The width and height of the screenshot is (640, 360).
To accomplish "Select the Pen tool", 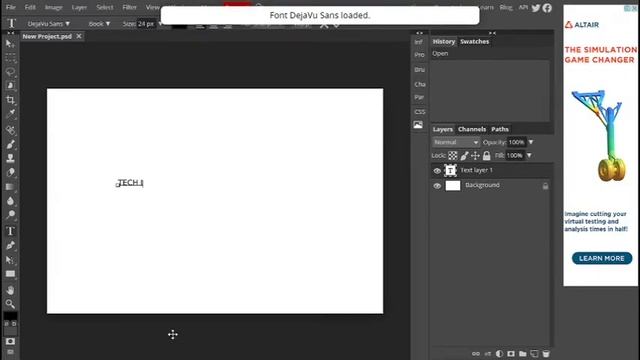I will [x=10, y=245].
